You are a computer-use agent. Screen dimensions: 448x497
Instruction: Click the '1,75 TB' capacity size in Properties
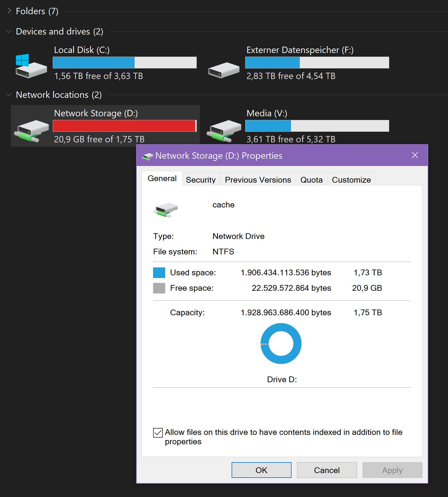pyautogui.click(x=368, y=313)
